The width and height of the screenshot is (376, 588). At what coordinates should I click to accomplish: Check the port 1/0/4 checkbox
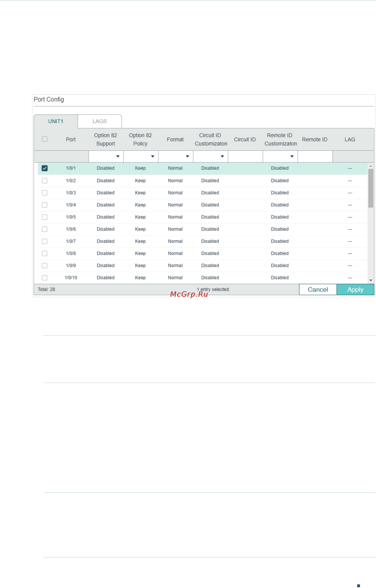coord(44,205)
